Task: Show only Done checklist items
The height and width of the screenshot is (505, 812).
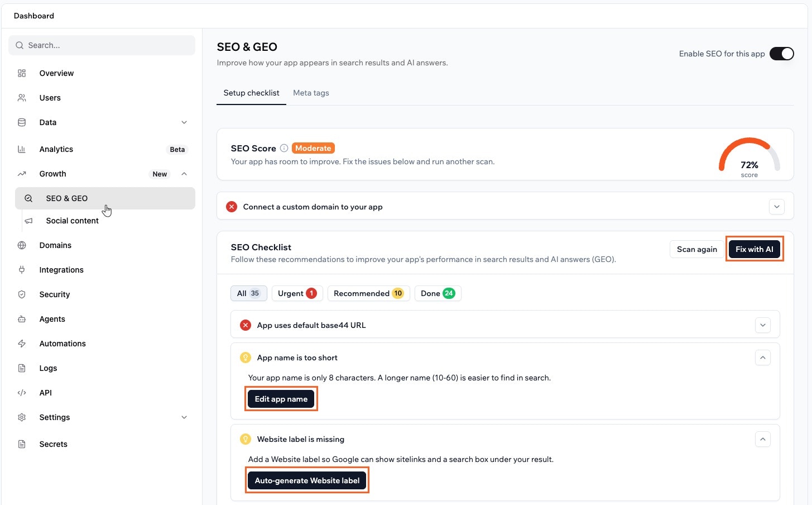Action: [438, 293]
